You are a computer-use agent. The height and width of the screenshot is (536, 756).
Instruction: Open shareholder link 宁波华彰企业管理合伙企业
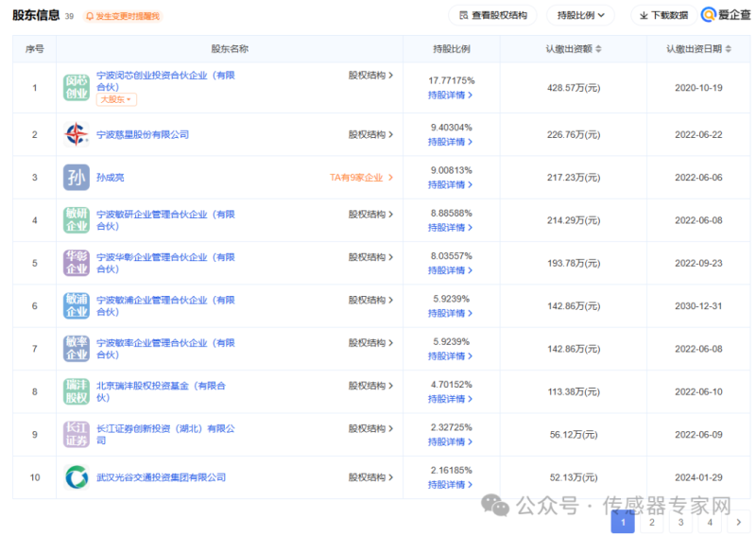click(x=165, y=263)
